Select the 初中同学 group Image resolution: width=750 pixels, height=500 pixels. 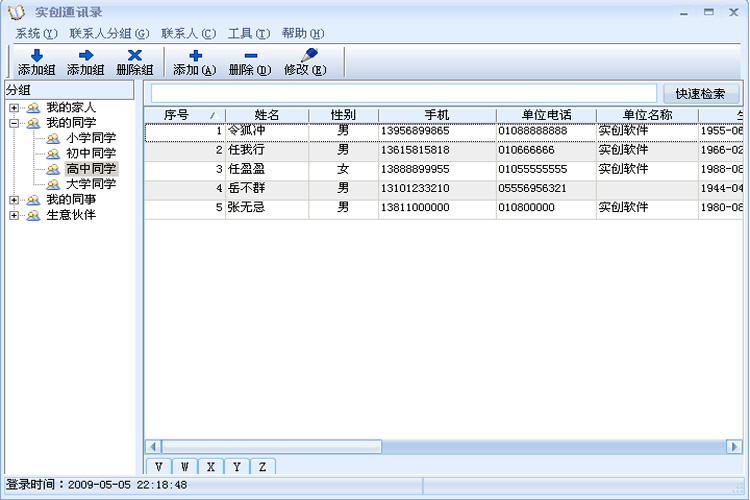tap(91, 154)
